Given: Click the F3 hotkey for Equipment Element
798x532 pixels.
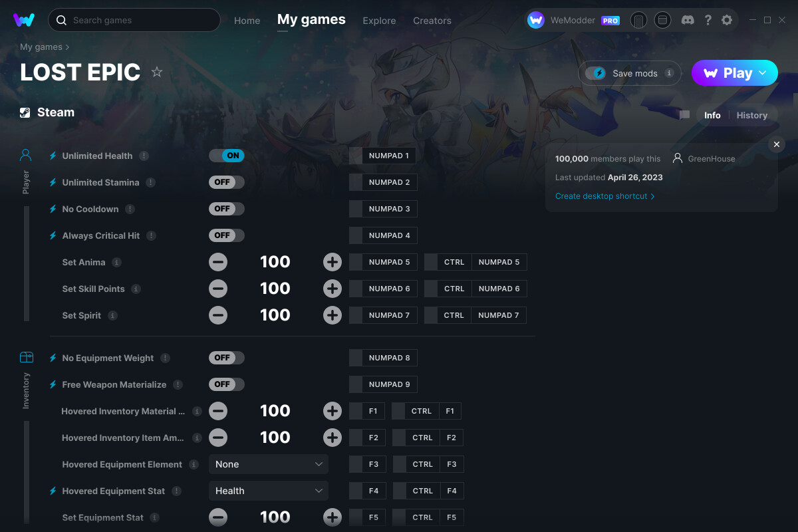Looking at the screenshot, I should click(x=366, y=464).
